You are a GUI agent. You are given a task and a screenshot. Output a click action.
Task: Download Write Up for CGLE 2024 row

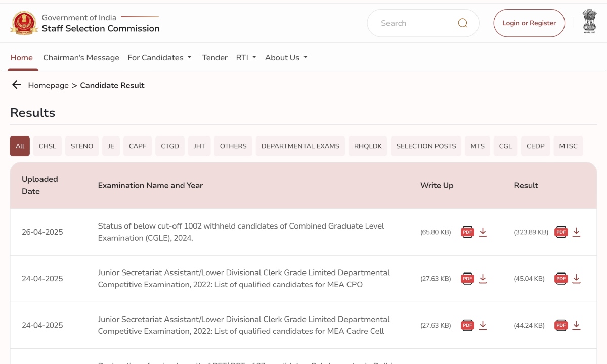(x=483, y=232)
